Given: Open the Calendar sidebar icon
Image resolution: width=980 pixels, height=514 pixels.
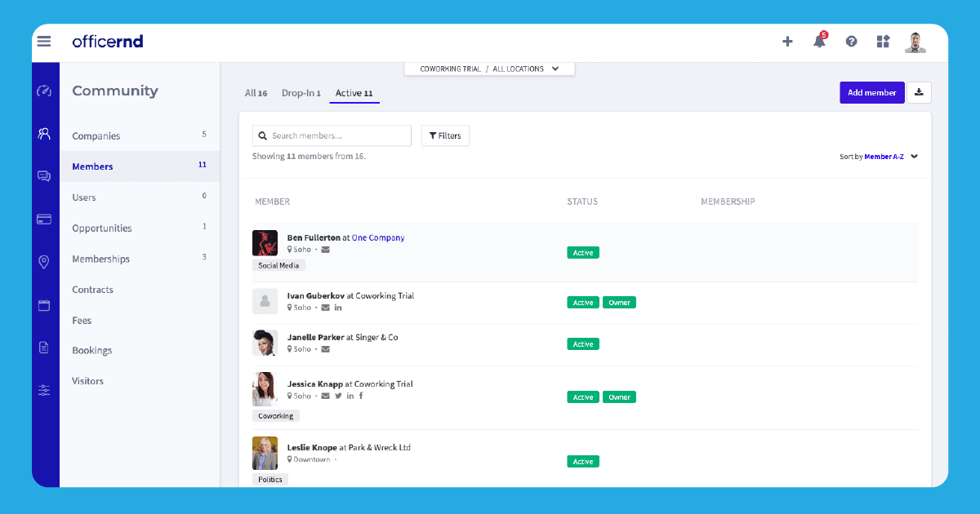Looking at the screenshot, I should click(x=44, y=305).
